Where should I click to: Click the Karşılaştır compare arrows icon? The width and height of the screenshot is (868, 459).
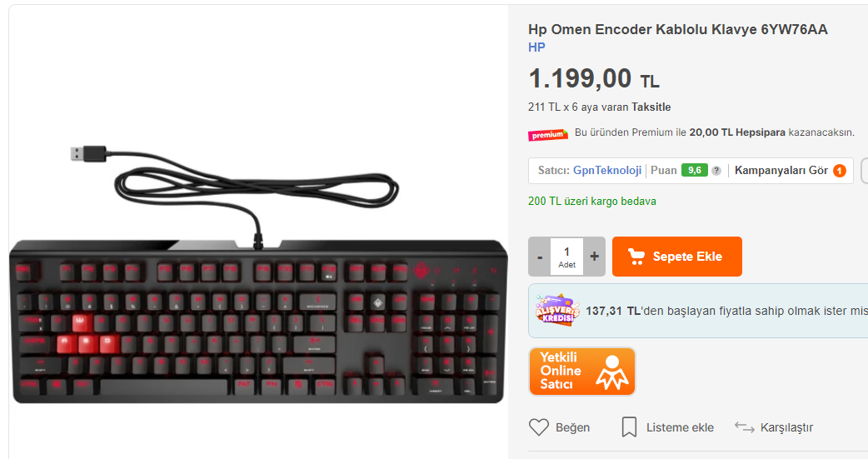745,427
